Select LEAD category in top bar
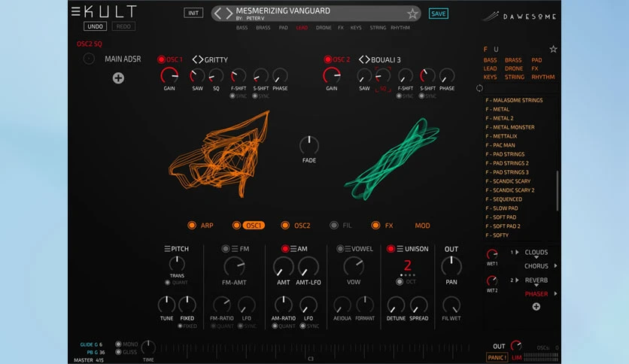Screen dimensions: 629x364 302,28
